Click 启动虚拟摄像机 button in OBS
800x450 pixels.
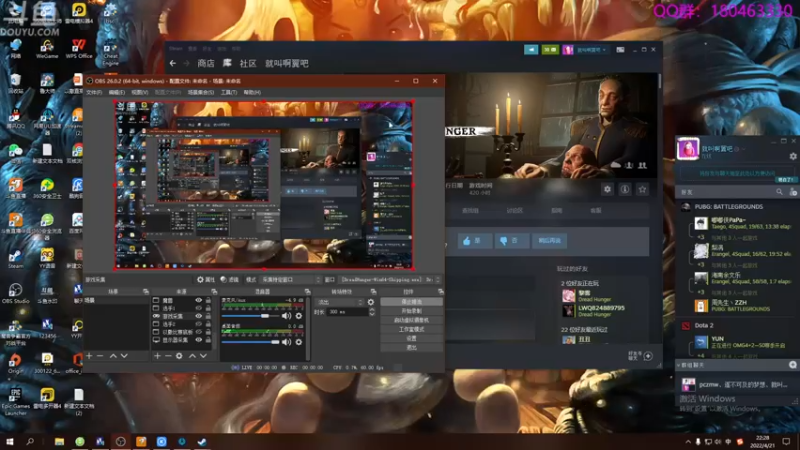(x=411, y=320)
